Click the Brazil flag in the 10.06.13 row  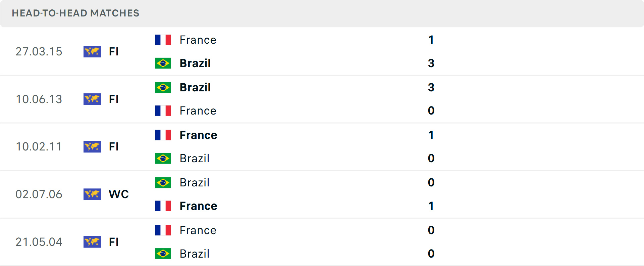click(x=163, y=87)
